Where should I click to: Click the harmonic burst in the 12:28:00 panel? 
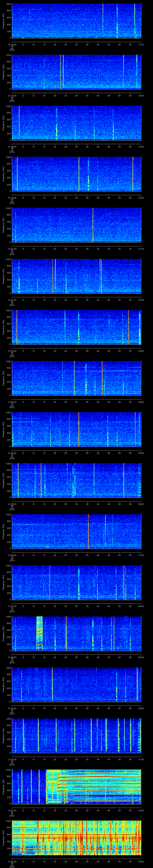[x=40, y=633]
